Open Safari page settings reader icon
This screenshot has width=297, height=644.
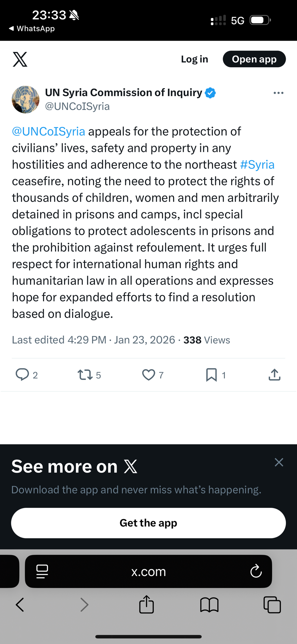(42, 572)
